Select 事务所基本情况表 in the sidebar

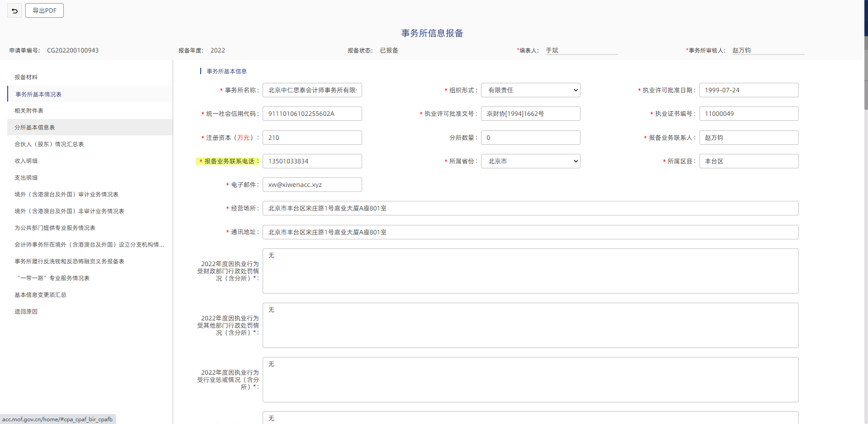click(38, 94)
